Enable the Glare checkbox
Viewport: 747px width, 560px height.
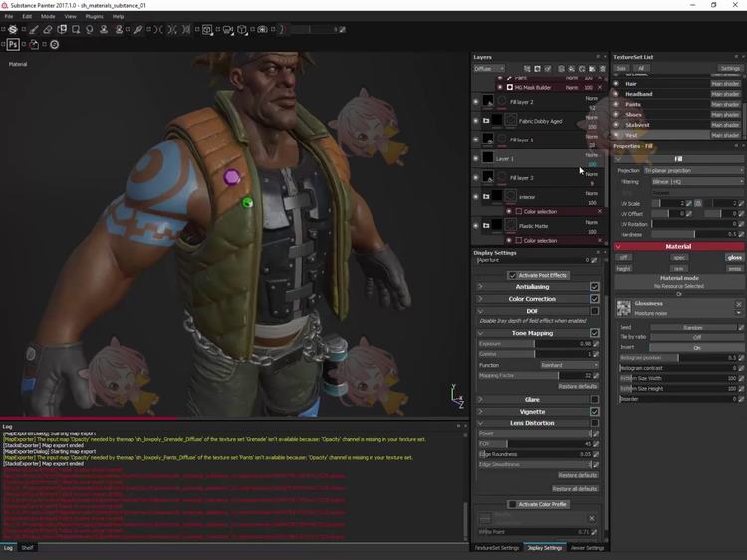click(x=594, y=399)
